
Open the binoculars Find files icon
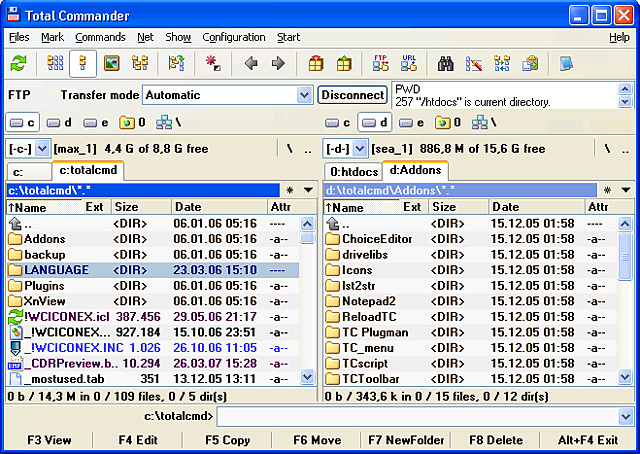click(446, 64)
